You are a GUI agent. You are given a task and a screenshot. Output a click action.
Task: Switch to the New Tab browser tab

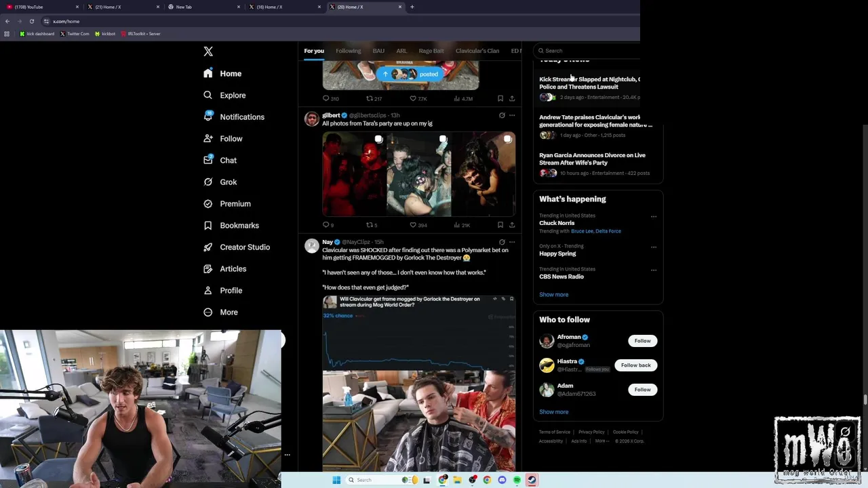coord(202,7)
